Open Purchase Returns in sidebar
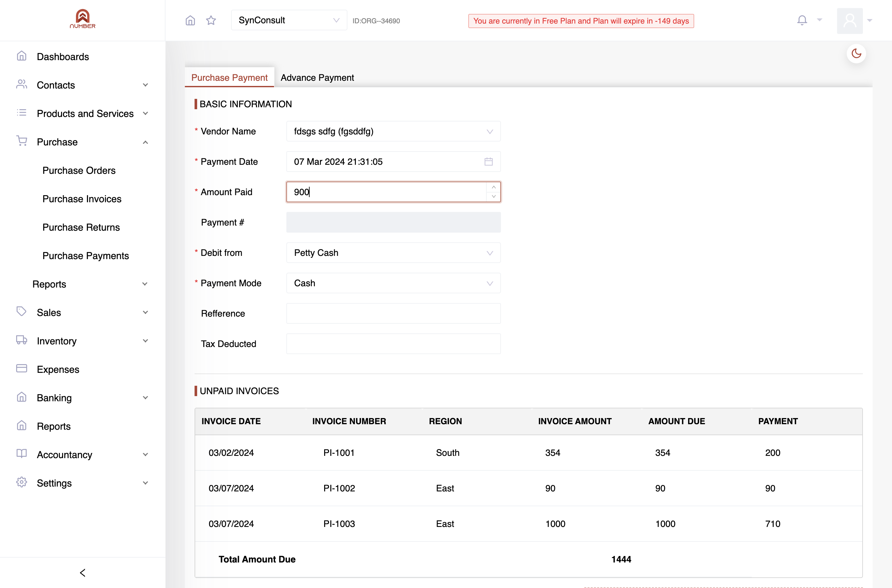 pos(81,228)
